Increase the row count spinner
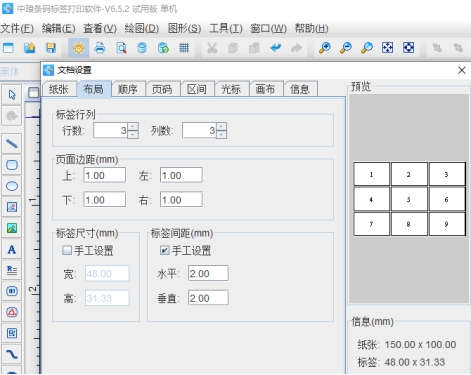This screenshot has width=471, height=375. tap(133, 127)
